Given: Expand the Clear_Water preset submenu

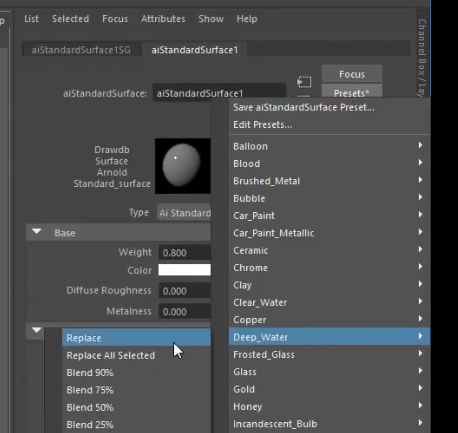Looking at the screenshot, I should [330, 302].
